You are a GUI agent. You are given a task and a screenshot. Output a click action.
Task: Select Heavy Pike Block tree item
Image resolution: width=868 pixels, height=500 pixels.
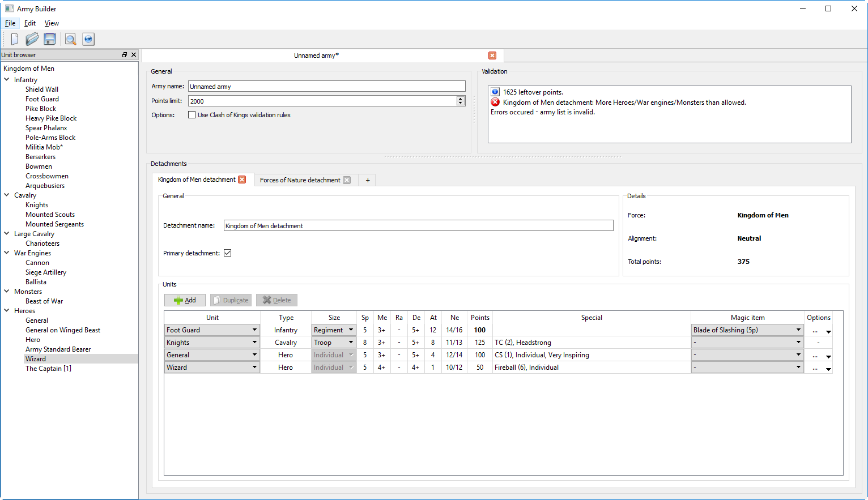[x=51, y=118]
